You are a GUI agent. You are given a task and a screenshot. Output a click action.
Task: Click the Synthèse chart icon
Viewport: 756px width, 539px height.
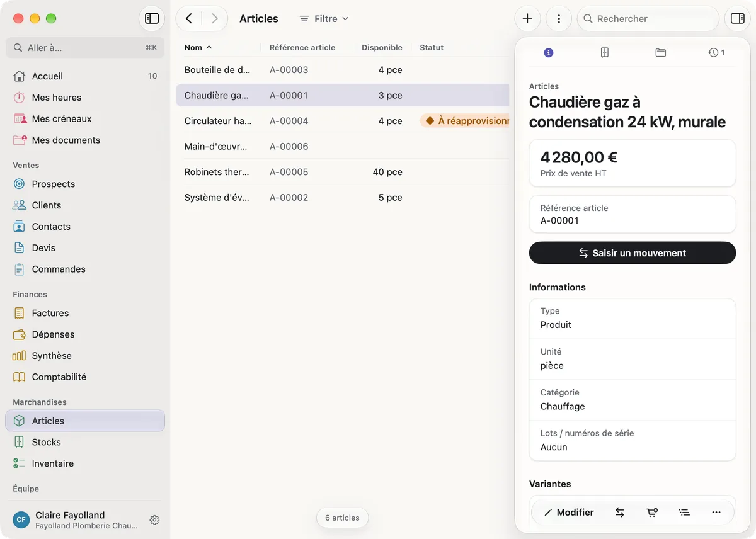pyautogui.click(x=20, y=356)
